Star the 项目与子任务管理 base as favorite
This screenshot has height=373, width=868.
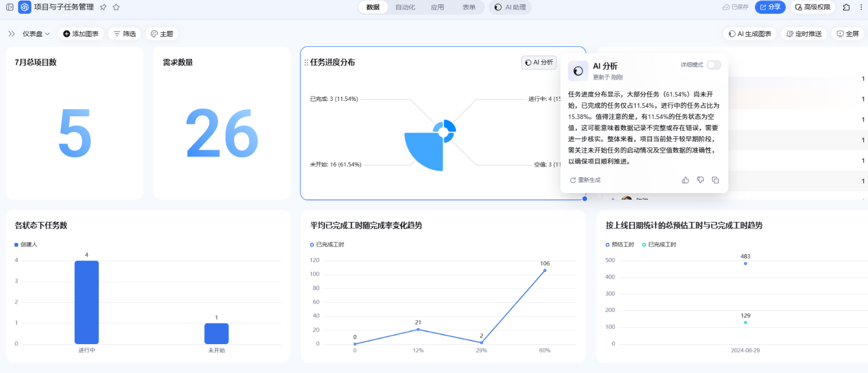[x=116, y=7]
